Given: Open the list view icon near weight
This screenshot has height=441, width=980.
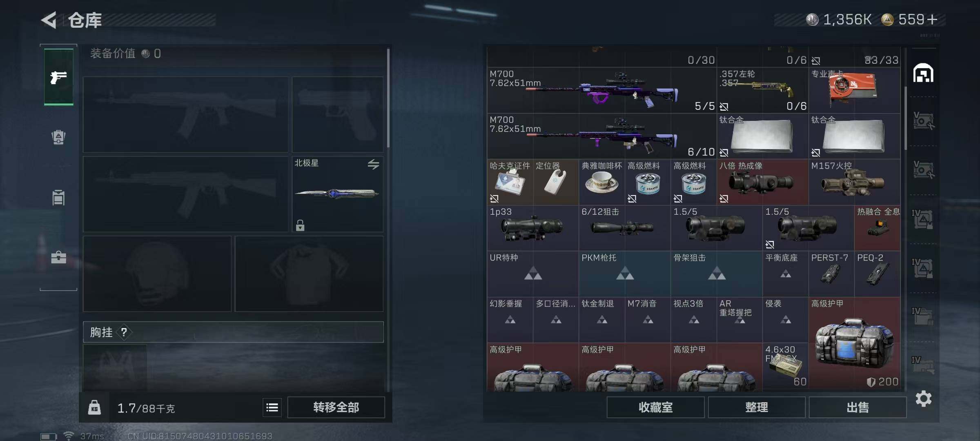Looking at the screenshot, I should click(x=272, y=407).
